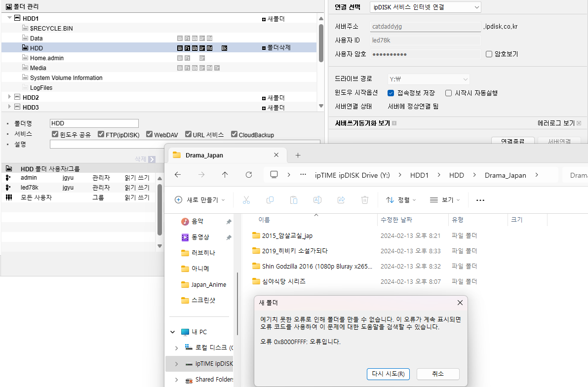The image size is (588, 387).
Task: Open the 새로 만들기 dropdown menu
Action: point(200,200)
